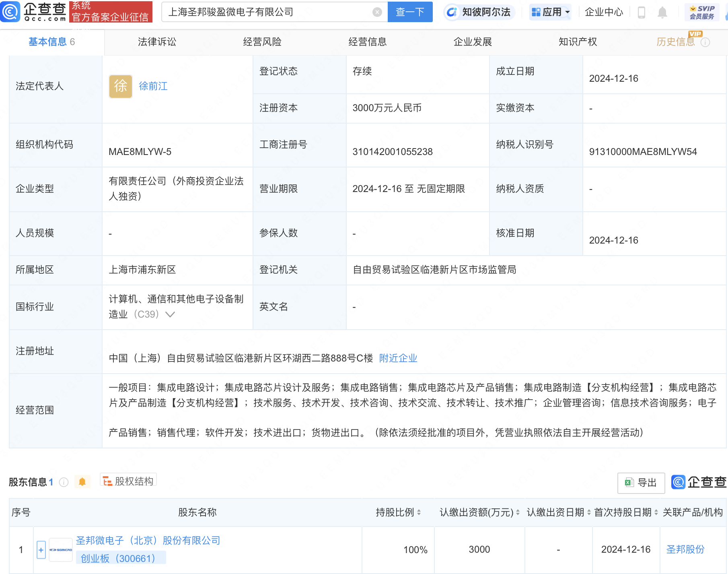
Task: Expand 国标行业 C39 chevron
Action: (170, 314)
